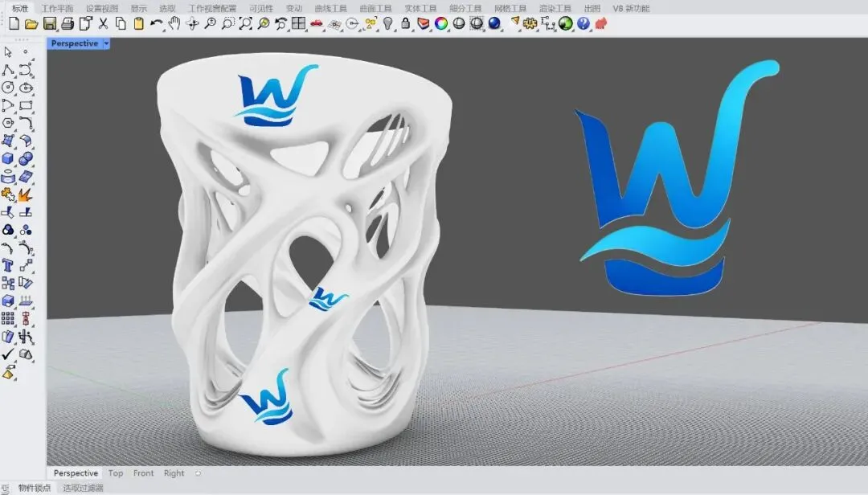
Task: Click the red icon after Help
Action: [x=601, y=23]
